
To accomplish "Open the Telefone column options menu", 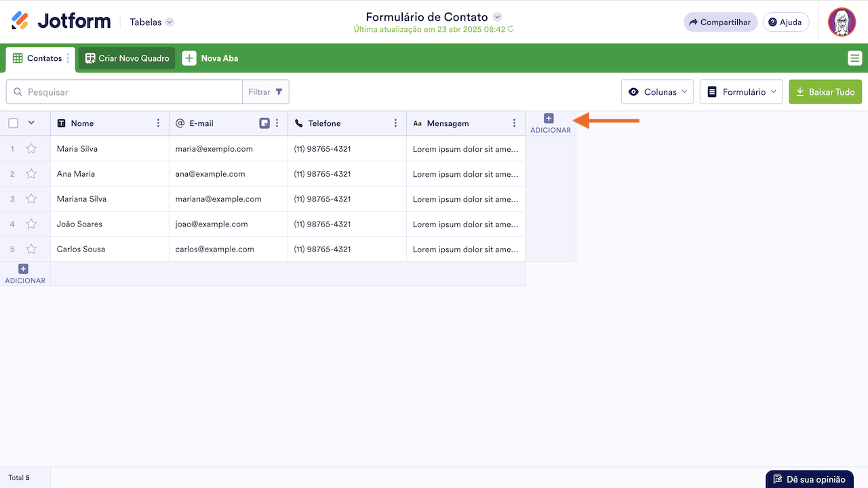I will point(395,123).
